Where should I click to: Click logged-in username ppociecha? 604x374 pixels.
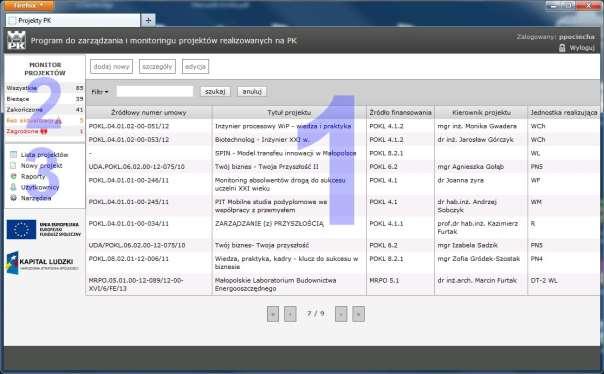click(x=577, y=37)
